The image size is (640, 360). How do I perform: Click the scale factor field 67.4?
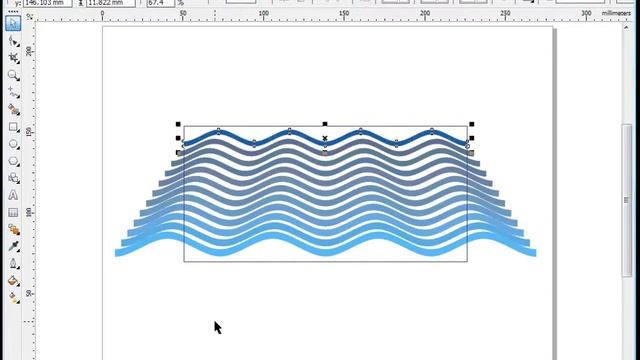coord(160,3)
